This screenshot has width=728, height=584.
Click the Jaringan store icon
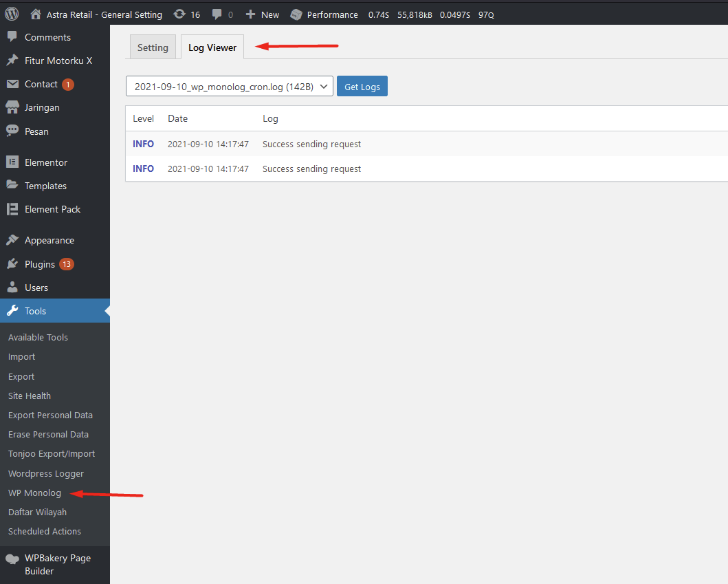pos(12,107)
